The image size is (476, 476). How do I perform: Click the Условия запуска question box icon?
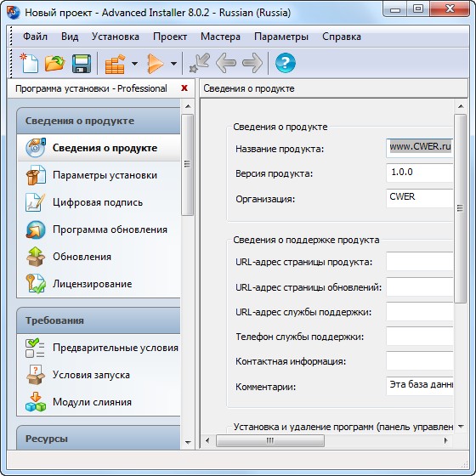pyautogui.click(x=36, y=375)
